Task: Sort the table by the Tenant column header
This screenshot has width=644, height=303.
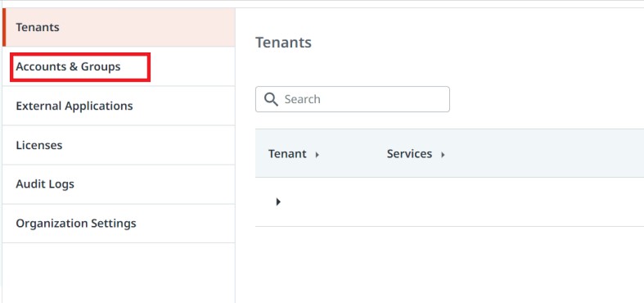Action: (287, 154)
